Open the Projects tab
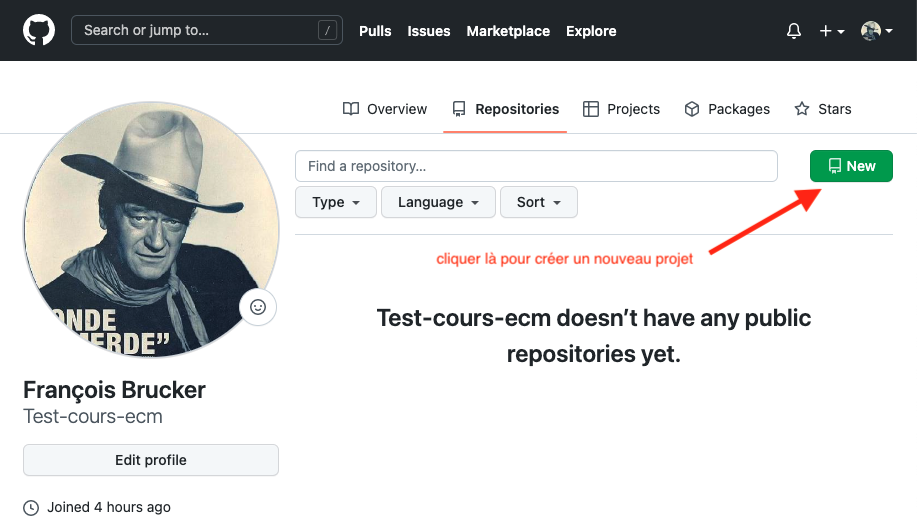 tap(621, 109)
